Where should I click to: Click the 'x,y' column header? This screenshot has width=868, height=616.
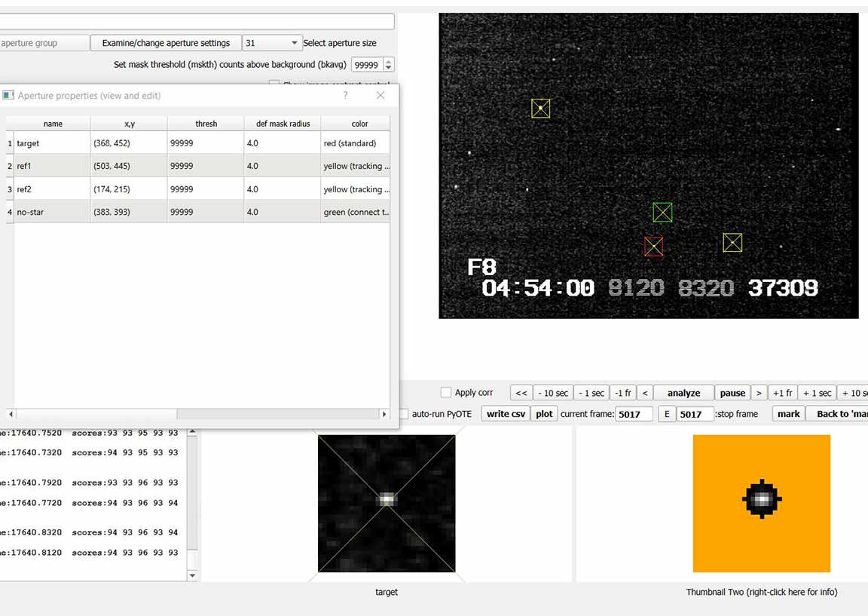(129, 124)
